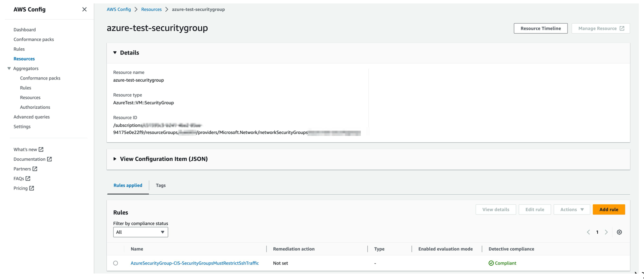The height and width of the screenshot is (279, 644).
Task: Click page number 1 in pagination
Action: point(597,232)
